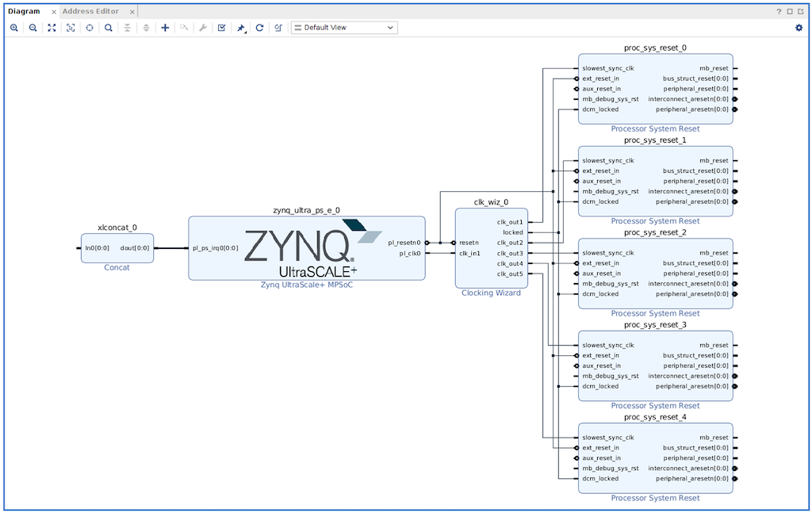Click ext_reset_in port on proc_sys_reset_1
Viewport: 812px width, 513px height.
pos(601,170)
